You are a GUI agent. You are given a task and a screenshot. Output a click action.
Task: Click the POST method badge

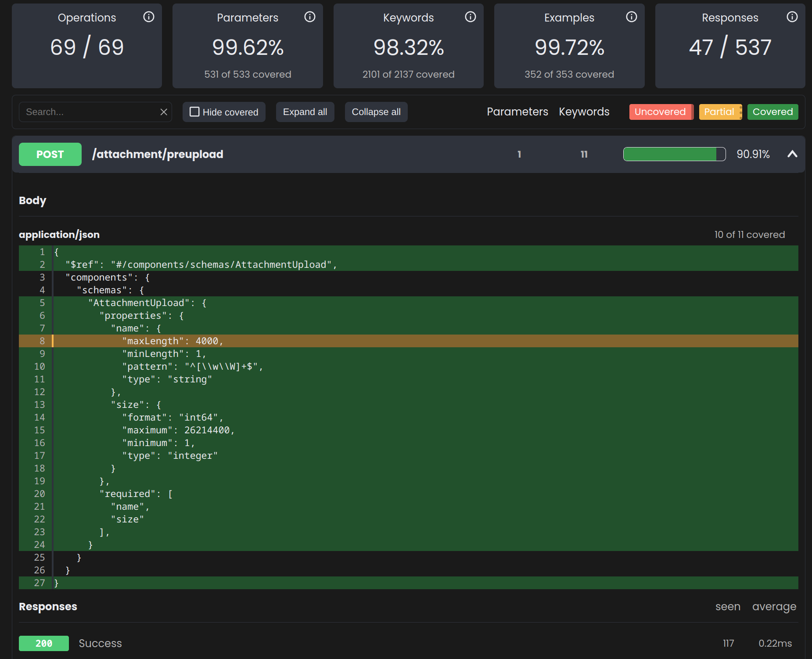pos(50,154)
